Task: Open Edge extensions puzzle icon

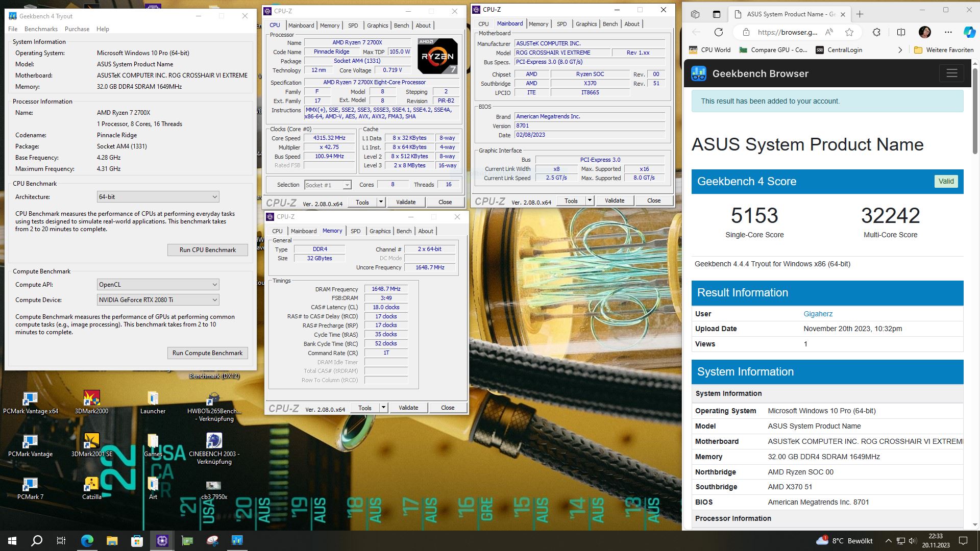Action: (876, 32)
